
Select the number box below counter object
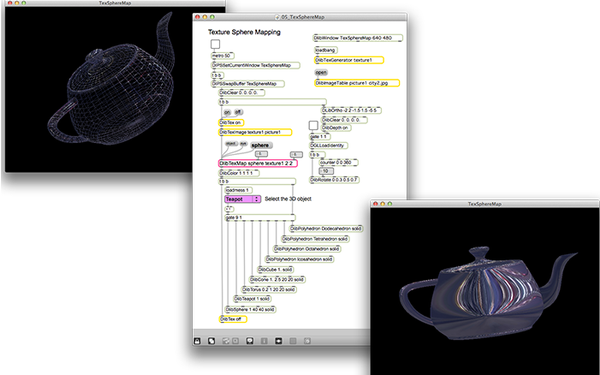pos(326,171)
